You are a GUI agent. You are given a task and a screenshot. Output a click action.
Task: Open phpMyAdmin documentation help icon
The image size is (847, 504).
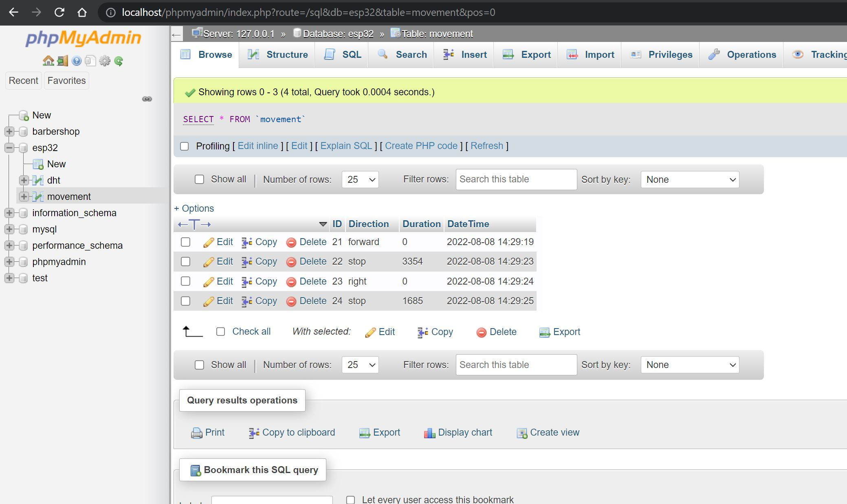click(76, 61)
